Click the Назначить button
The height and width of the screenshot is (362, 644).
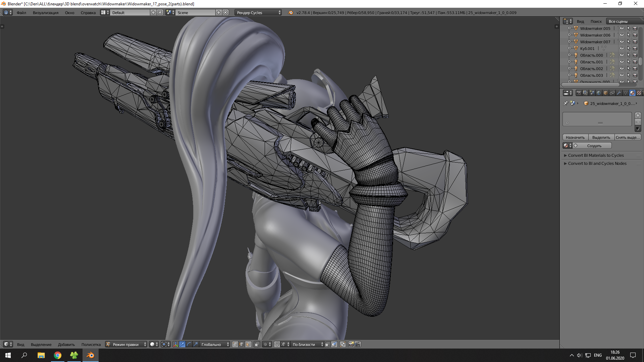(x=575, y=137)
